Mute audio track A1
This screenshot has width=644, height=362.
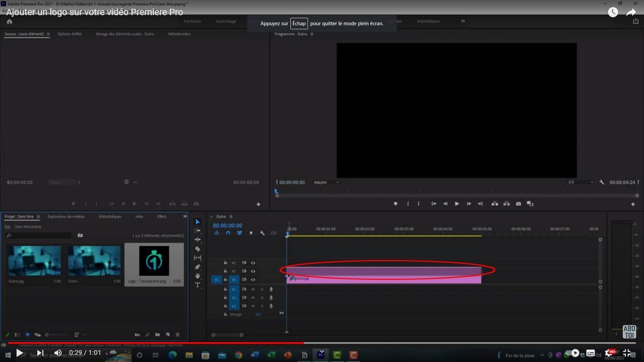[x=253, y=289]
